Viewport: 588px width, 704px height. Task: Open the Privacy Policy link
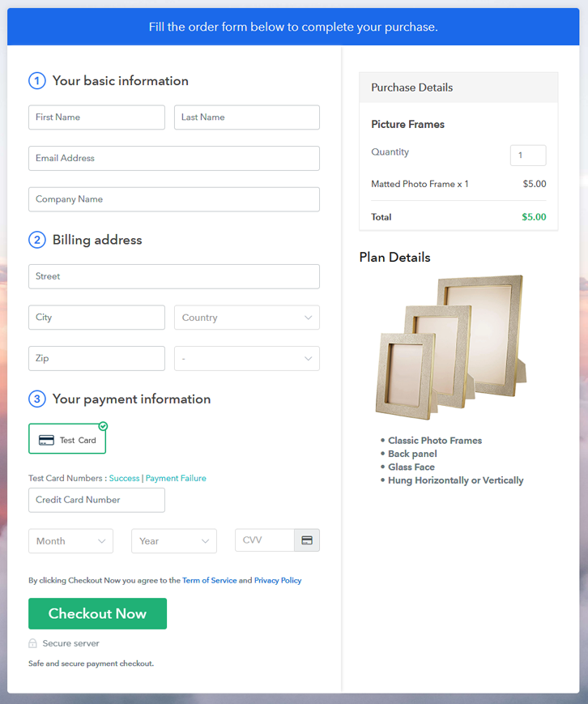[278, 580]
